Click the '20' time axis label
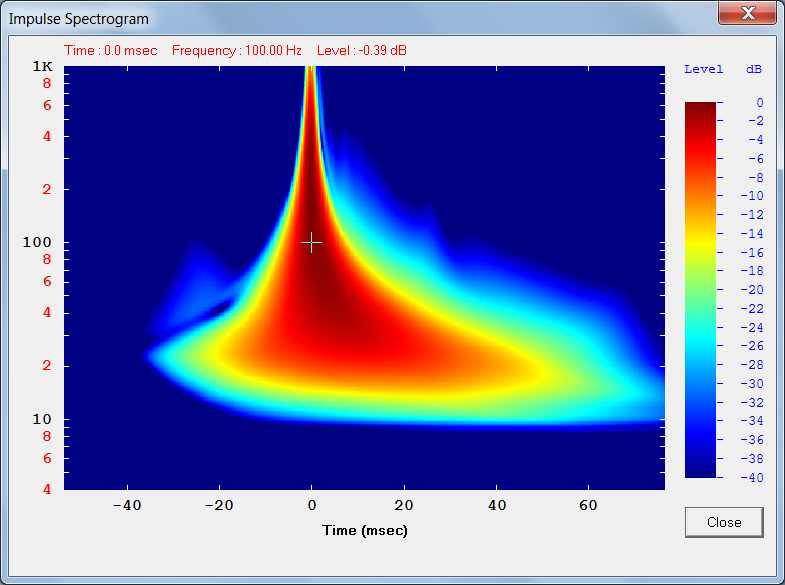Image resolution: width=785 pixels, height=585 pixels. click(404, 505)
